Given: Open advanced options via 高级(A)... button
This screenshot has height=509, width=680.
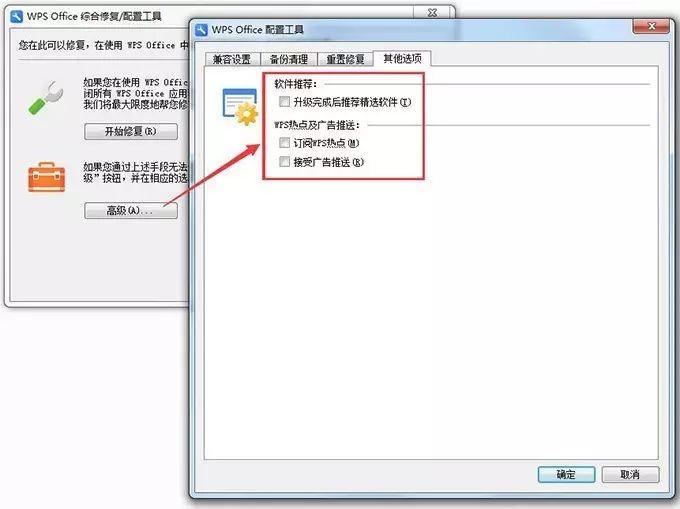Looking at the screenshot, I should coord(131,211).
